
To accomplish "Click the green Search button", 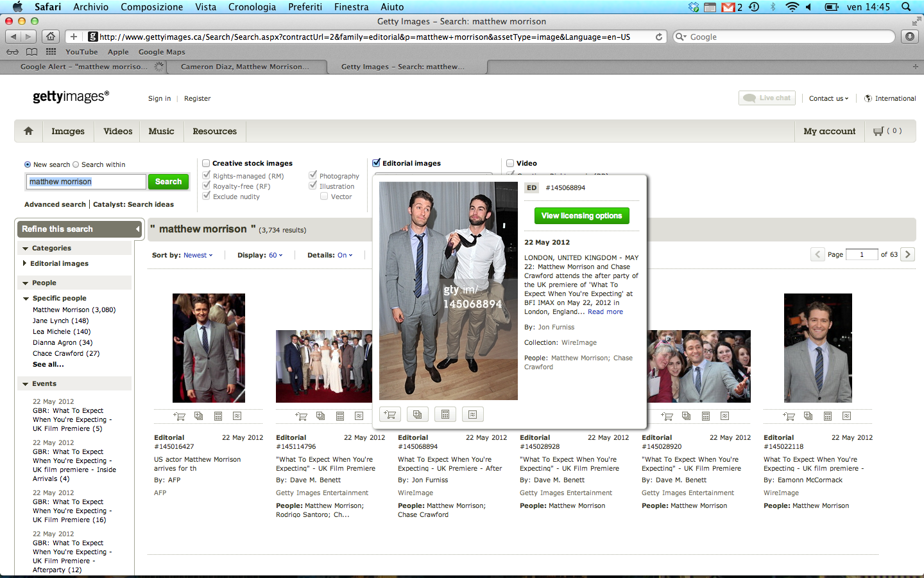I will click(x=168, y=182).
